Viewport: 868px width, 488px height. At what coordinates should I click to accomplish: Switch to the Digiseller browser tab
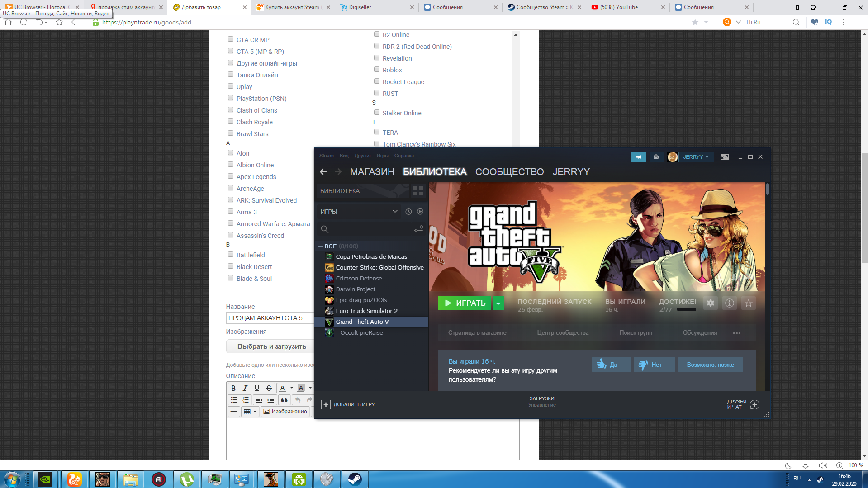(377, 7)
